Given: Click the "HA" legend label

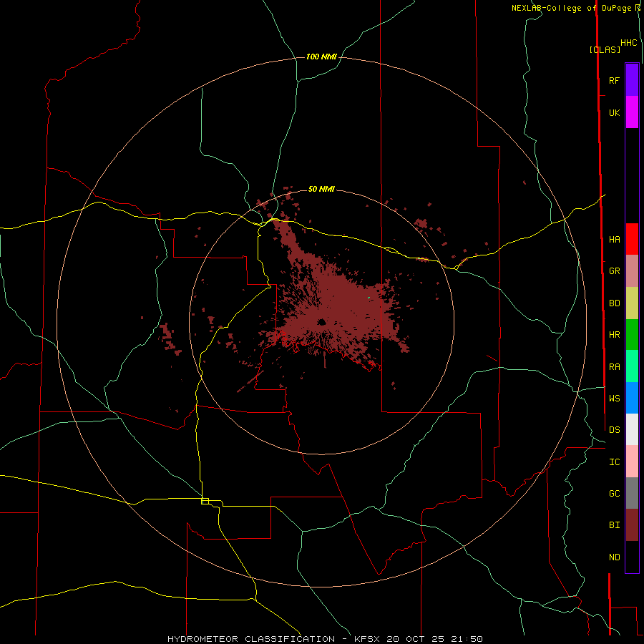Looking at the screenshot, I should pyautogui.click(x=614, y=240).
